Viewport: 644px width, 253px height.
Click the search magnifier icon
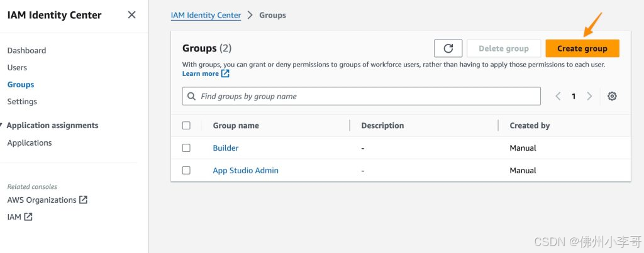pyautogui.click(x=191, y=96)
